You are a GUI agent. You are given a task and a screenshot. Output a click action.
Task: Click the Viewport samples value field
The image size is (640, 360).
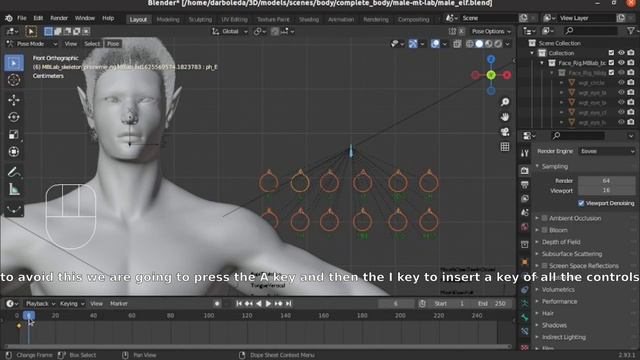click(x=607, y=191)
